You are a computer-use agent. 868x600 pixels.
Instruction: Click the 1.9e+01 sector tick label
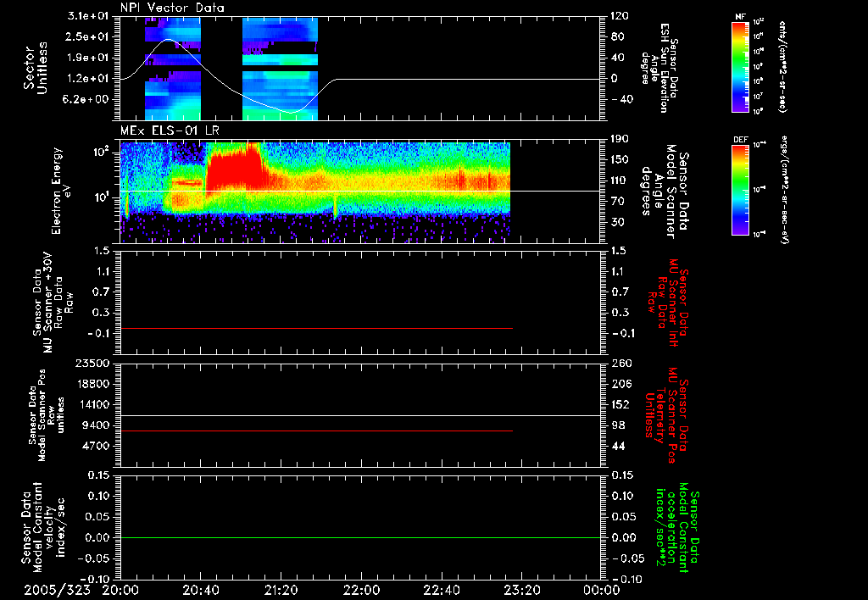click(88, 58)
